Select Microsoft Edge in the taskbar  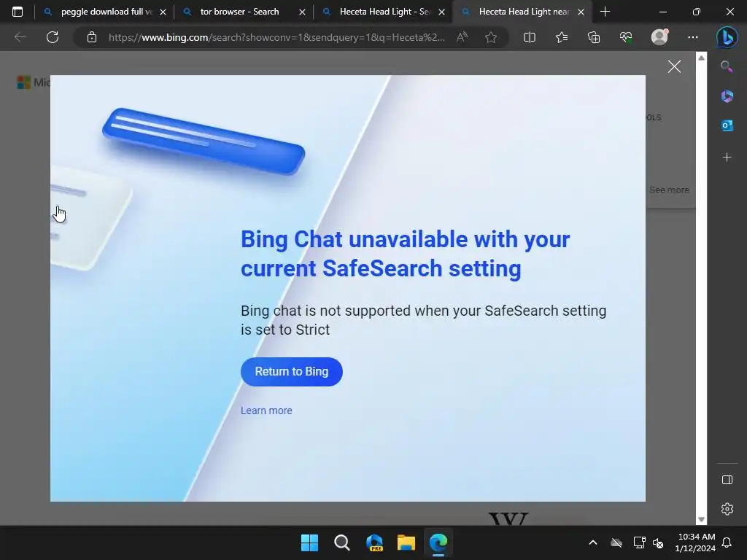pos(438,542)
